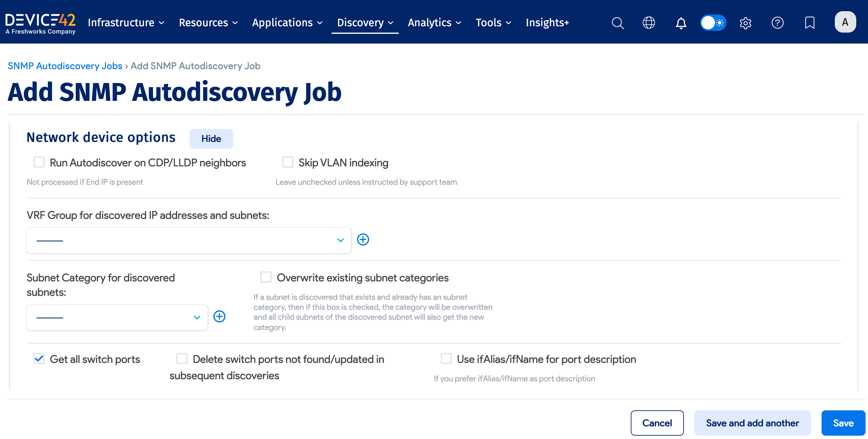Open the VRF Group dropdown
Image resolution: width=868 pixels, height=439 pixels.
coord(189,240)
